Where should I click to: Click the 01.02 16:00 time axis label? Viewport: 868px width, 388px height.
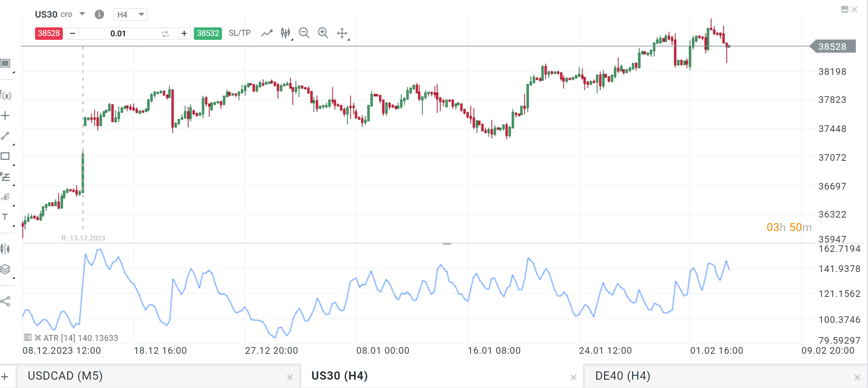[x=717, y=351]
